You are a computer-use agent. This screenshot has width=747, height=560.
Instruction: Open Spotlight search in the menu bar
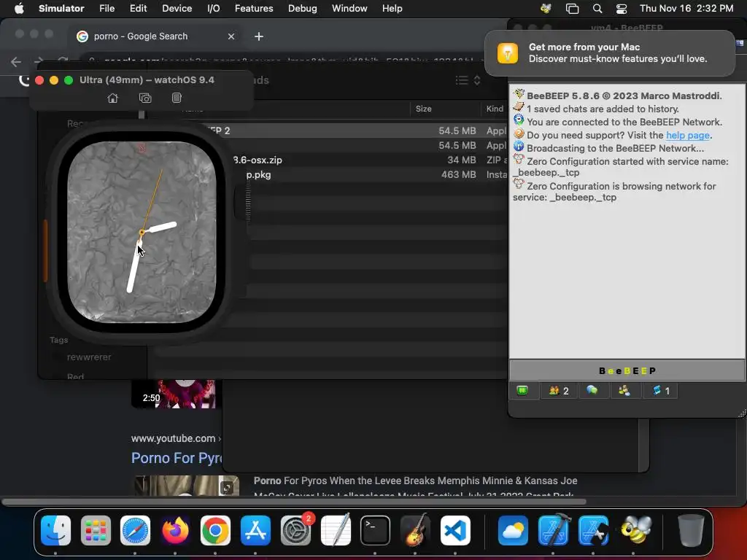597,8
